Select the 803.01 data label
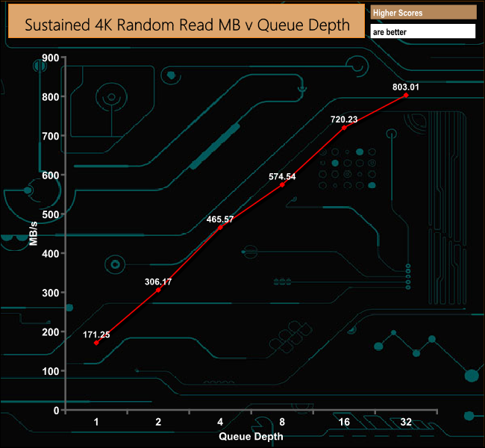The image size is (485, 448). coord(406,87)
